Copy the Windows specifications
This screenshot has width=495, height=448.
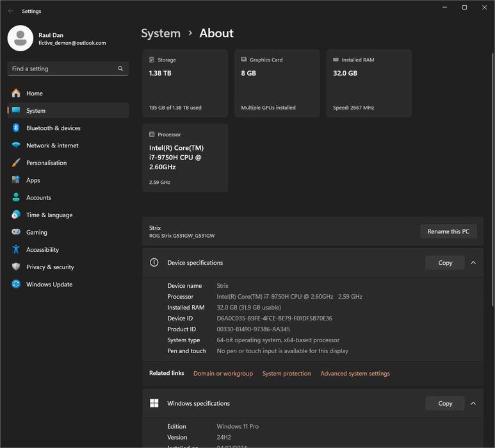(445, 403)
